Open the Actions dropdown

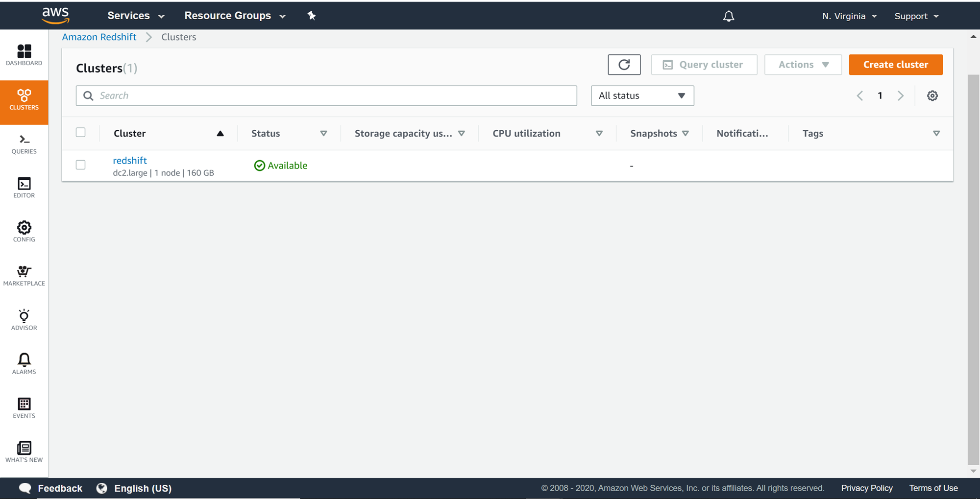coord(803,65)
